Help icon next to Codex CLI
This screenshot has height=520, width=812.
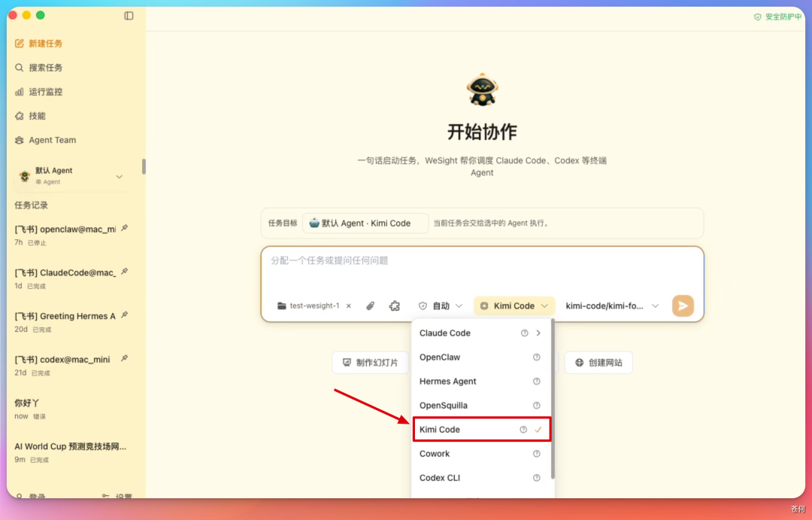[x=537, y=478]
